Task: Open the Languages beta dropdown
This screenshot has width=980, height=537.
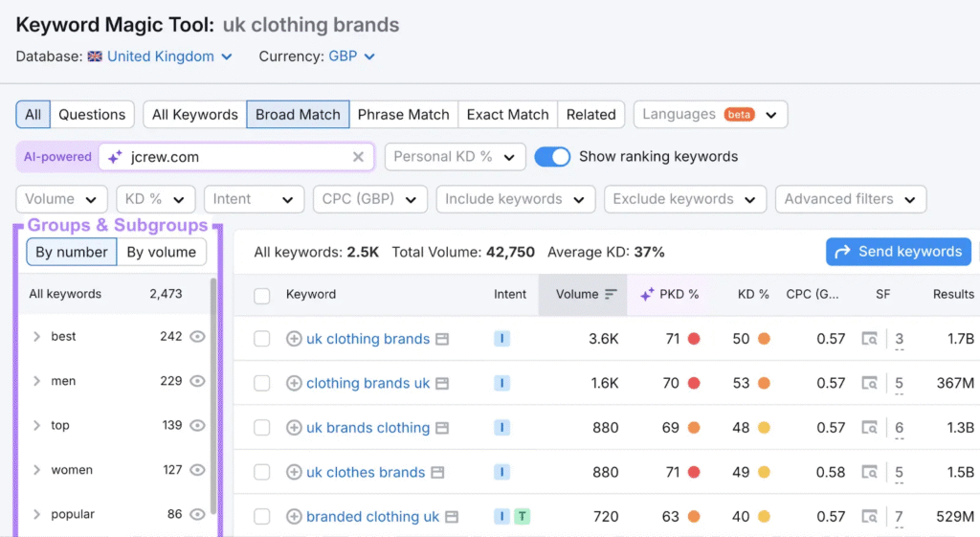Action: (710, 115)
